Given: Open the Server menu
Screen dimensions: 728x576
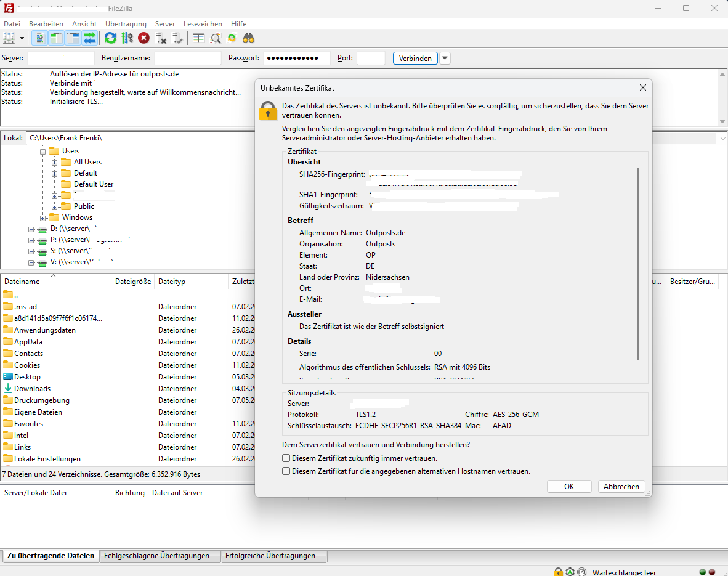Looking at the screenshot, I should tap(165, 23).
